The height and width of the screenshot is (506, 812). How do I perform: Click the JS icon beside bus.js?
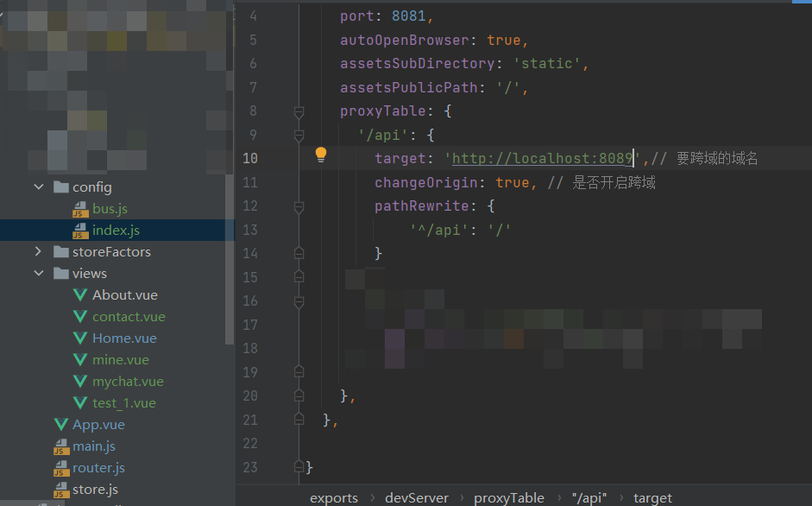[79, 209]
